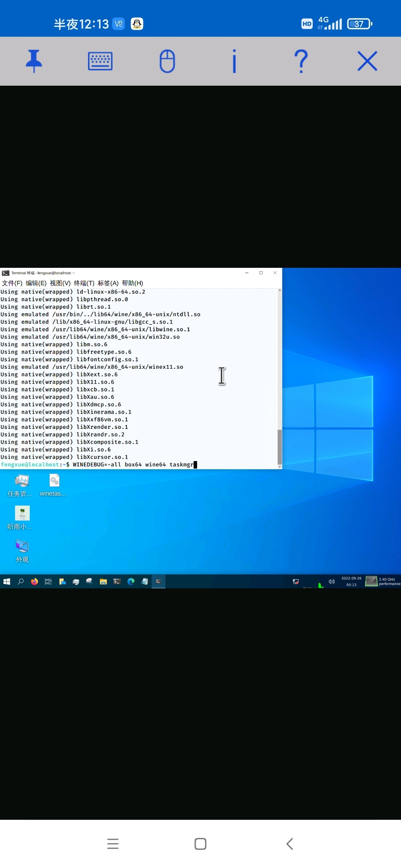The width and height of the screenshot is (401, 868).
Task: Open the on-screen keyboard
Action: 100,61
